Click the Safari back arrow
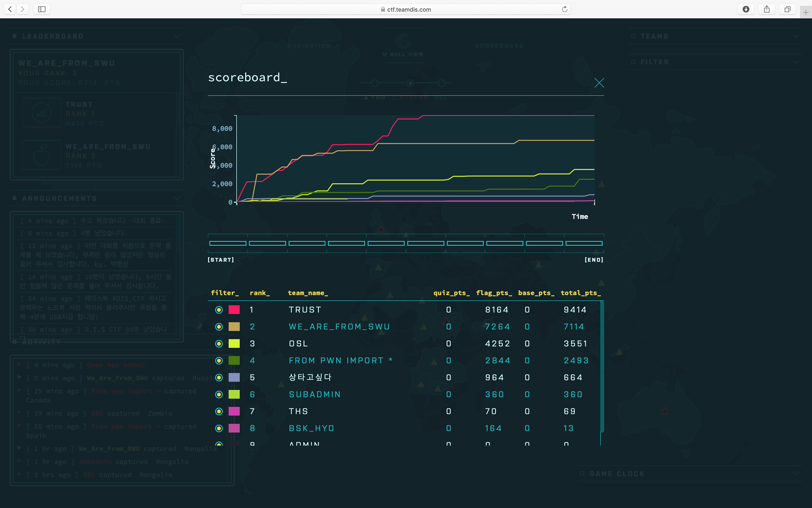This screenshot has height=508, width=812. [10, 9]
